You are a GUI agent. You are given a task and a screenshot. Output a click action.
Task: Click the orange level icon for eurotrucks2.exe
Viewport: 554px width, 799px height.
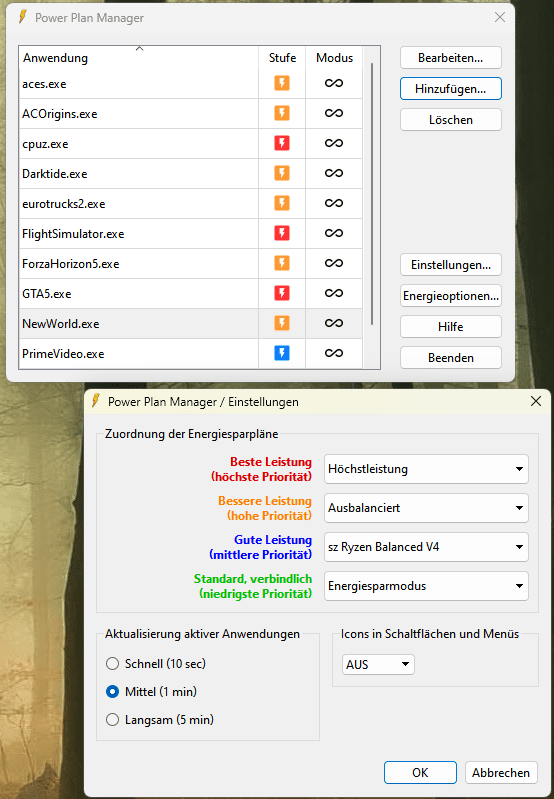282,203
